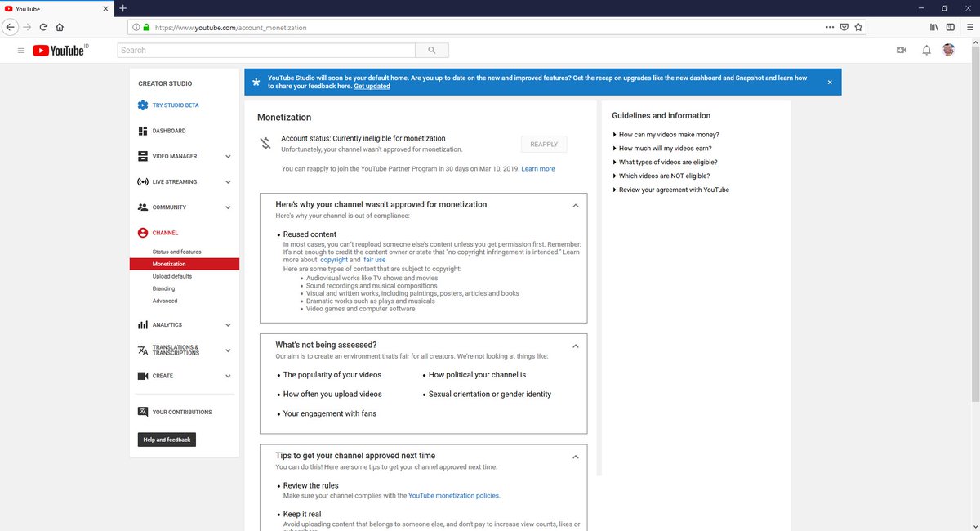Expand the Analytics submenu chevron
Image resolution: width=980 pixels, height=531 pixels.
pyautogui.click(x=228, y=325)
